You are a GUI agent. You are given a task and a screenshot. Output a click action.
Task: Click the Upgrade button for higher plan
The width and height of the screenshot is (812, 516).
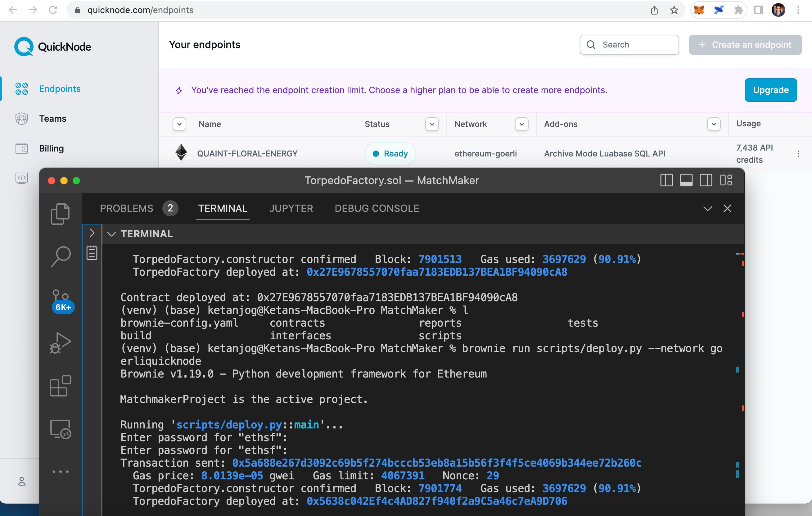click(771, 90)
